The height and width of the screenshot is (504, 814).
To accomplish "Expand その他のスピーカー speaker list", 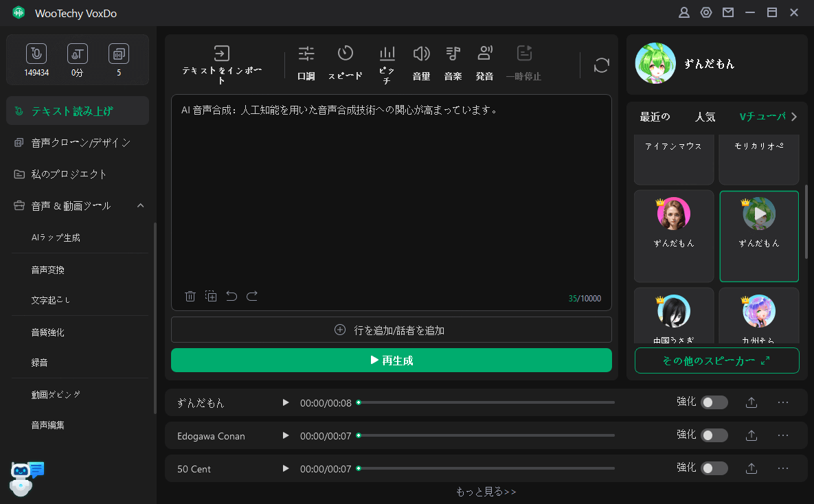I will click(717, 360).
